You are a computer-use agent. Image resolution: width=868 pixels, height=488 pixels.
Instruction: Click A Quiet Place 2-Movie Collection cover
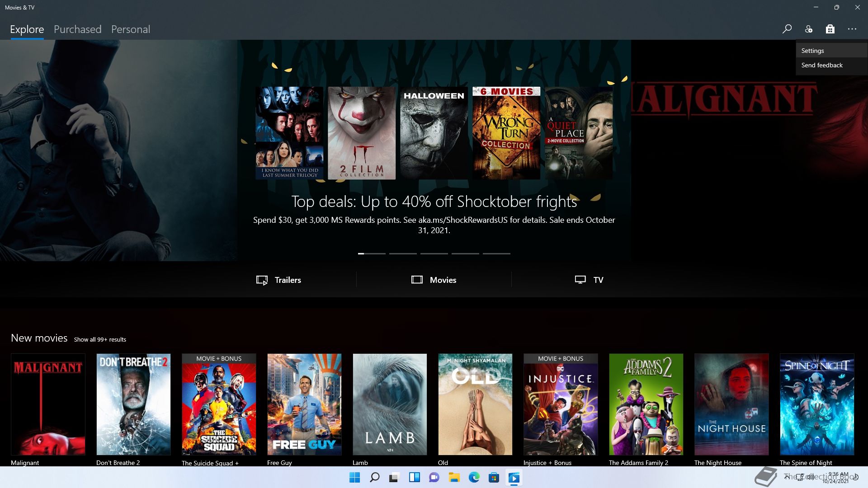click(579, 133)
